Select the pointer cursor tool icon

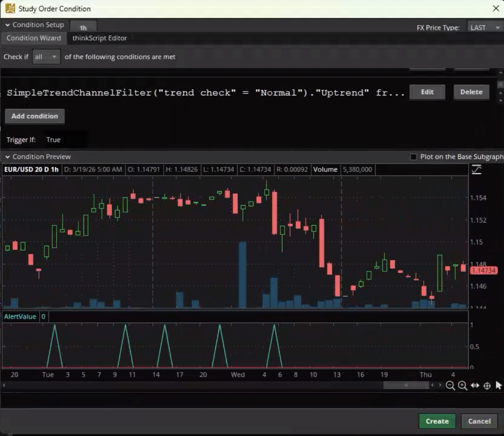[x=499, y=385]
